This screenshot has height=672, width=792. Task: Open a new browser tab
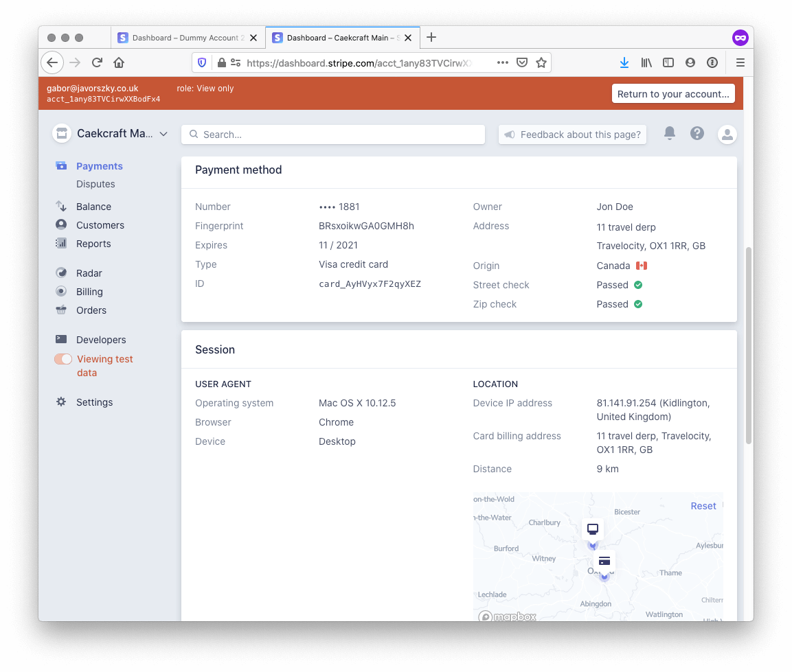pyautogui.click(x=431, y=37)
